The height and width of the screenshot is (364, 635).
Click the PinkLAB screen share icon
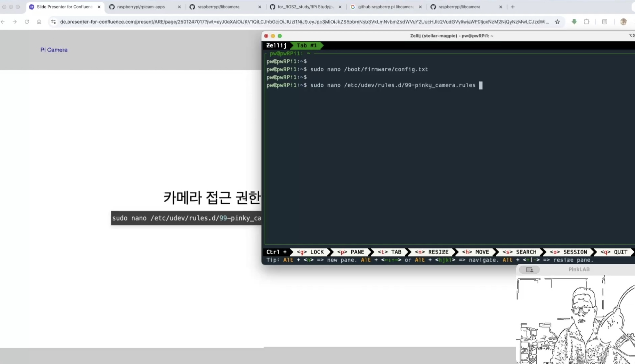(529, 270)
